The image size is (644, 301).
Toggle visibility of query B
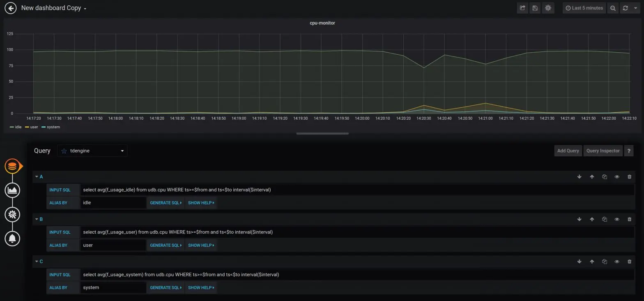pyautogui.click(x=617, y=219)
